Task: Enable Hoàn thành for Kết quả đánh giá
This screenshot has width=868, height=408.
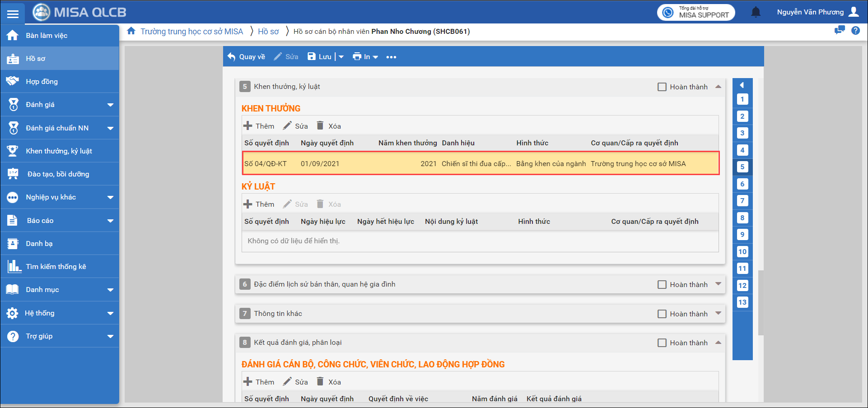Action: click(x=662, y=343)
